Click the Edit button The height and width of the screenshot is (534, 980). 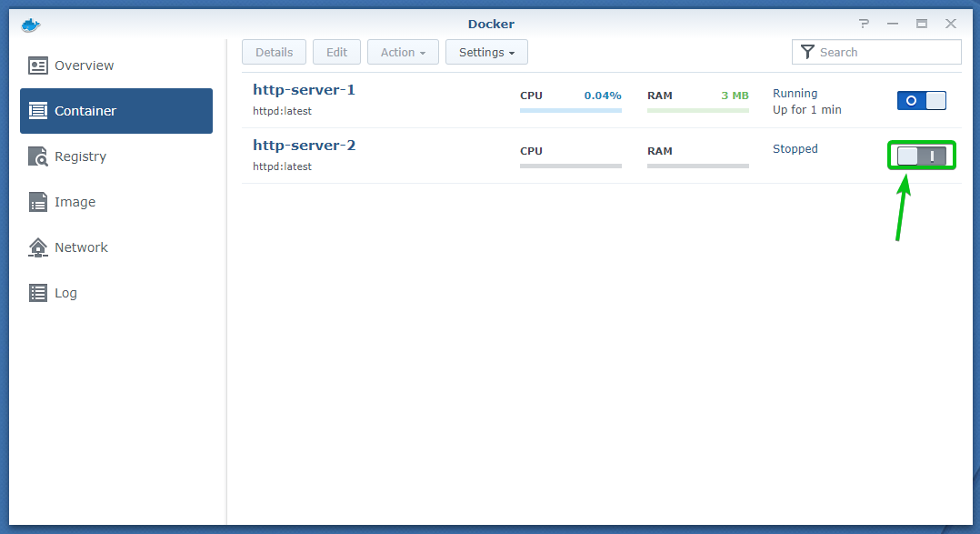pyautogui.click(x=336, y=52)
